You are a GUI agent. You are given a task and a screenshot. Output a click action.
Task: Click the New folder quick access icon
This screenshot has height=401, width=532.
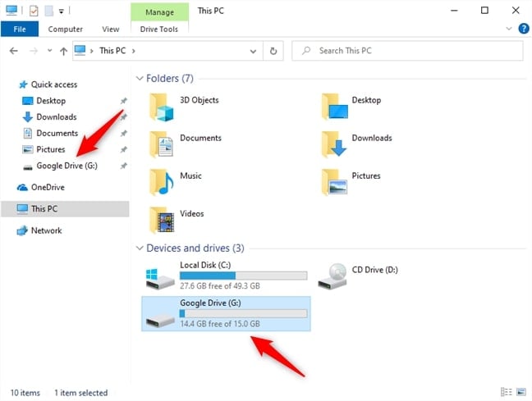[49, 11]
